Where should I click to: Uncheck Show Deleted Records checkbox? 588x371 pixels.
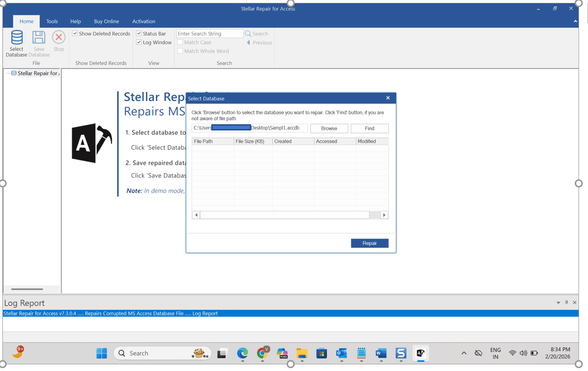pos(75,34)
